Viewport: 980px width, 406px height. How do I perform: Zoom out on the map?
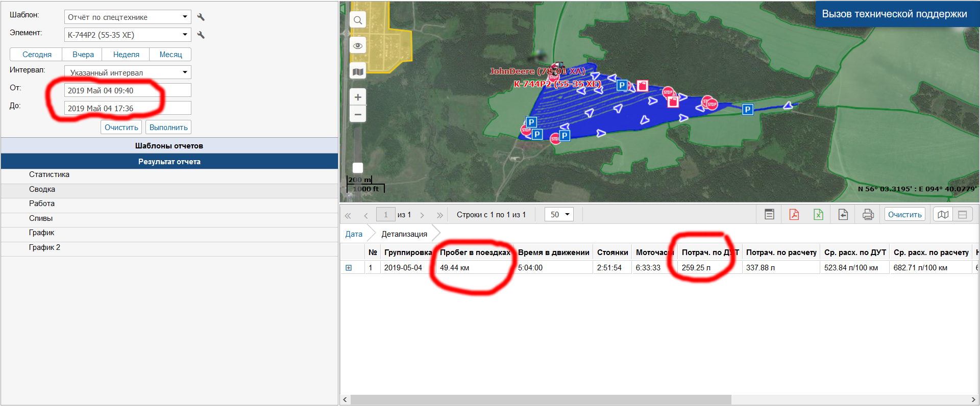pos(358,114)
